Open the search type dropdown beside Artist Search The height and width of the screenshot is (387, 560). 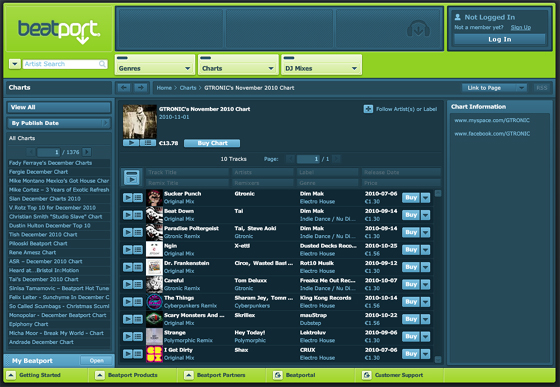click(15, 64)
